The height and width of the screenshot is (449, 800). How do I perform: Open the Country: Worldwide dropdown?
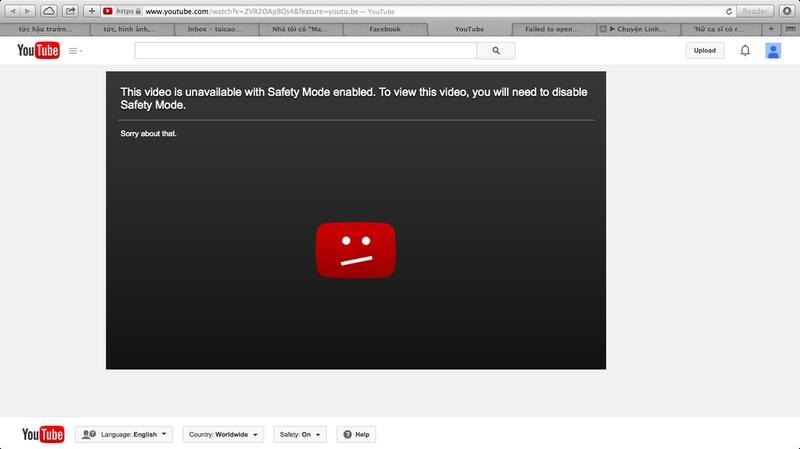(223, 435)
